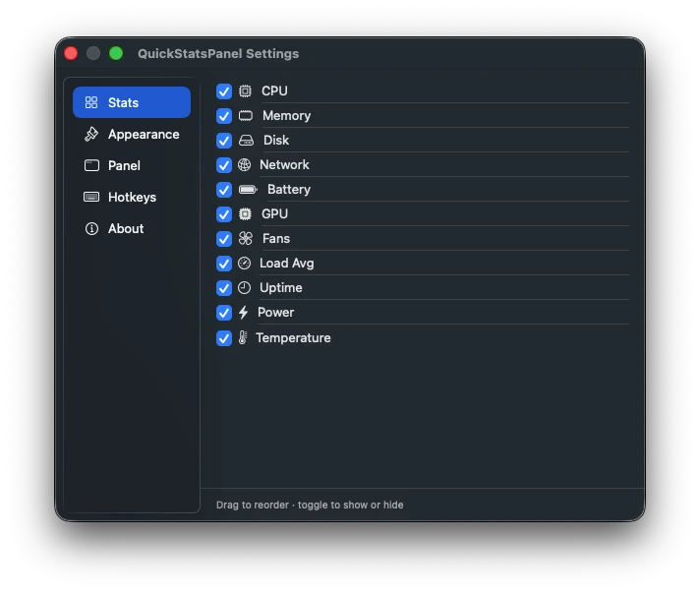Screen dimensions: 700x594
Task: Close the settings window with red button
Action: (71, 53)
